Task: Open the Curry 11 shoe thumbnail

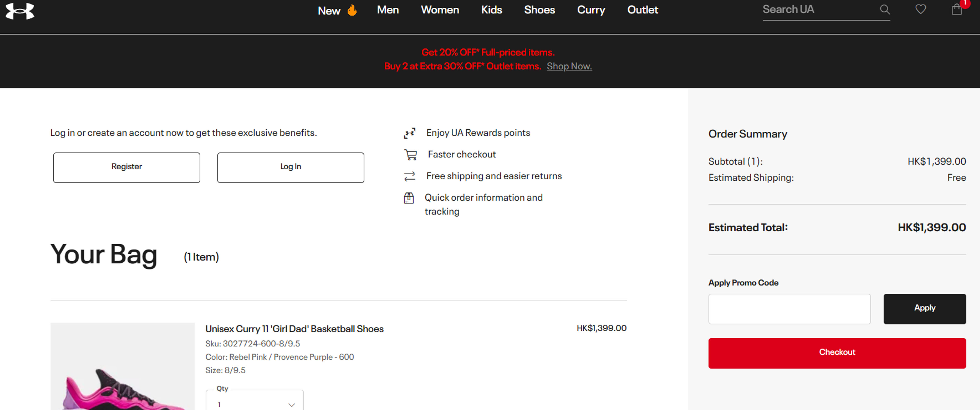Action: click(122, 366)
